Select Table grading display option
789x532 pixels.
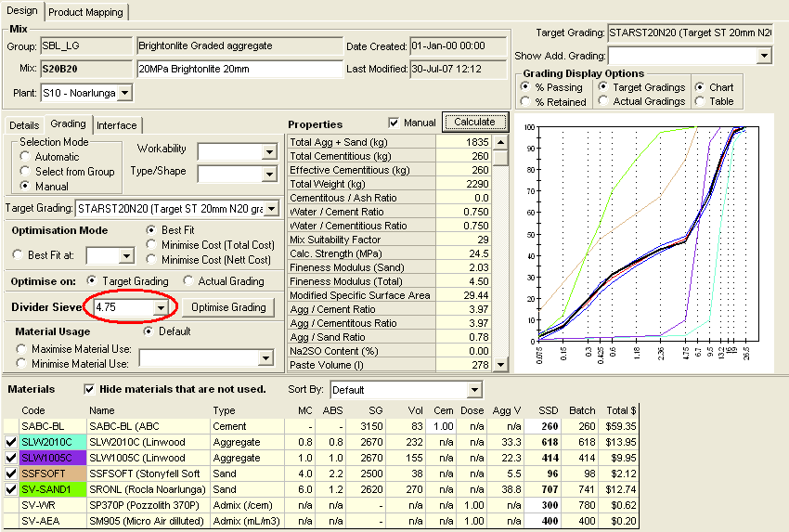[699, 101]
